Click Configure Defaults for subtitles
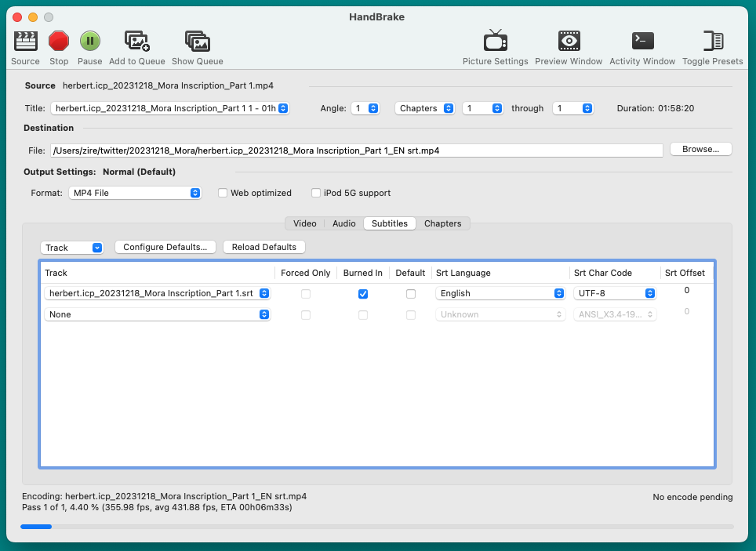756x551 pixels. tap(165, 247)
